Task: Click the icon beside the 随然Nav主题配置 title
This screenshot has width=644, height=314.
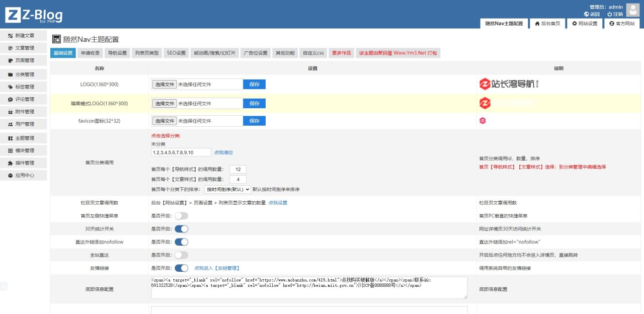Action: pyautogui.click(x=56, y=39)
